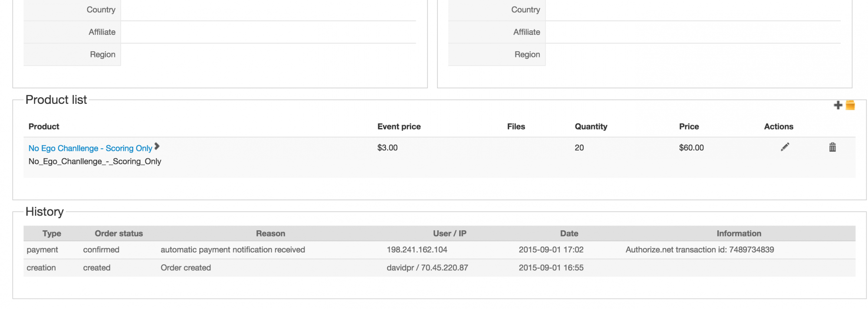Click the $60.00 price value
This screenshot has width=868, height=309.
click(x=691, y=148)
